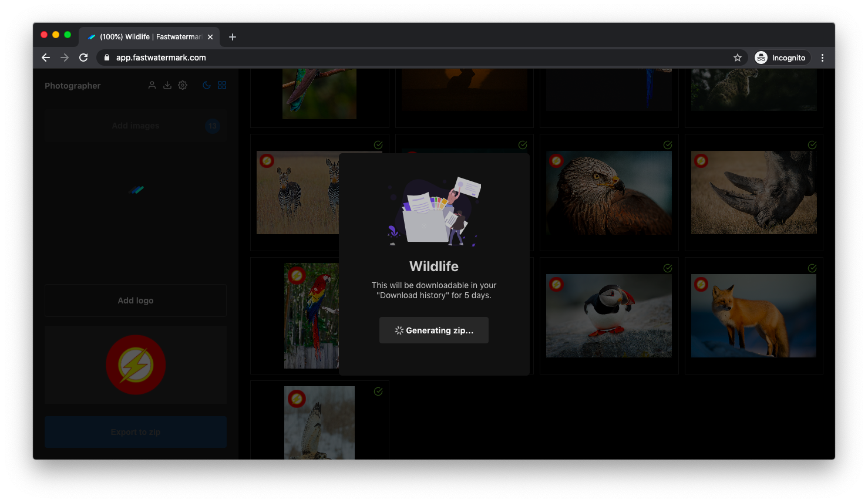Toggle checkmark on the rhino photo
Screen dimensions: 868x503
[x=812, y=145]
